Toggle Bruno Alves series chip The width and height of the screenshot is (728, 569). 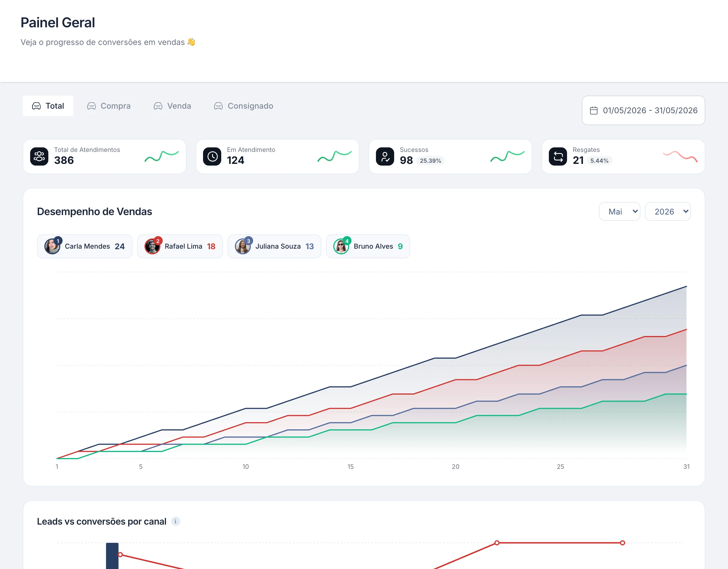point(368,246)
